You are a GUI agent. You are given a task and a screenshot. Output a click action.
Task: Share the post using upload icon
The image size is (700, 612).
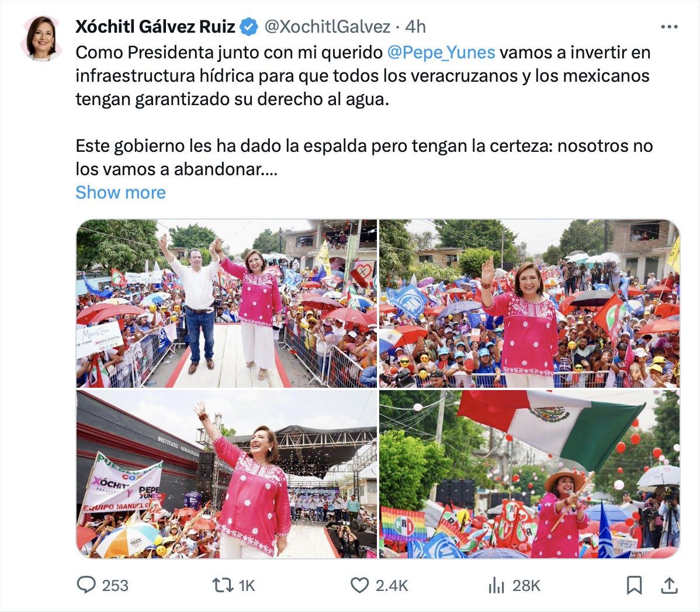tap(669, 585)
